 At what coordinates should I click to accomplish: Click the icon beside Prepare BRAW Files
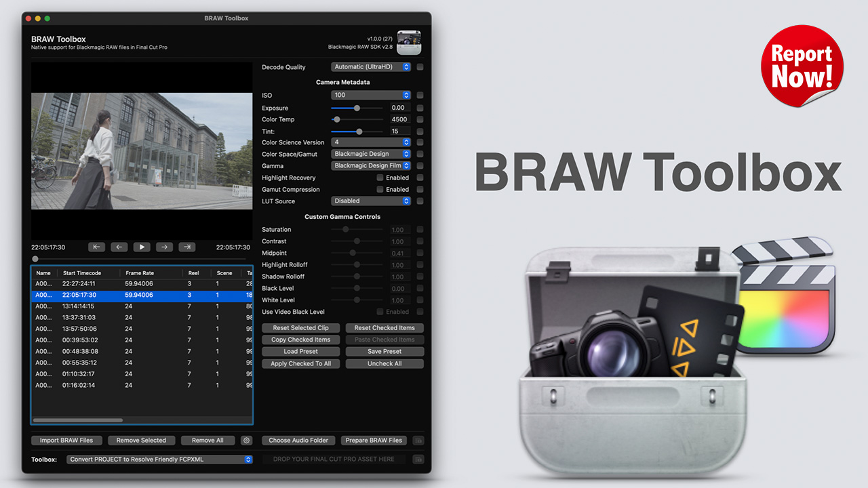pyautogui.click(x=418, y=440)
